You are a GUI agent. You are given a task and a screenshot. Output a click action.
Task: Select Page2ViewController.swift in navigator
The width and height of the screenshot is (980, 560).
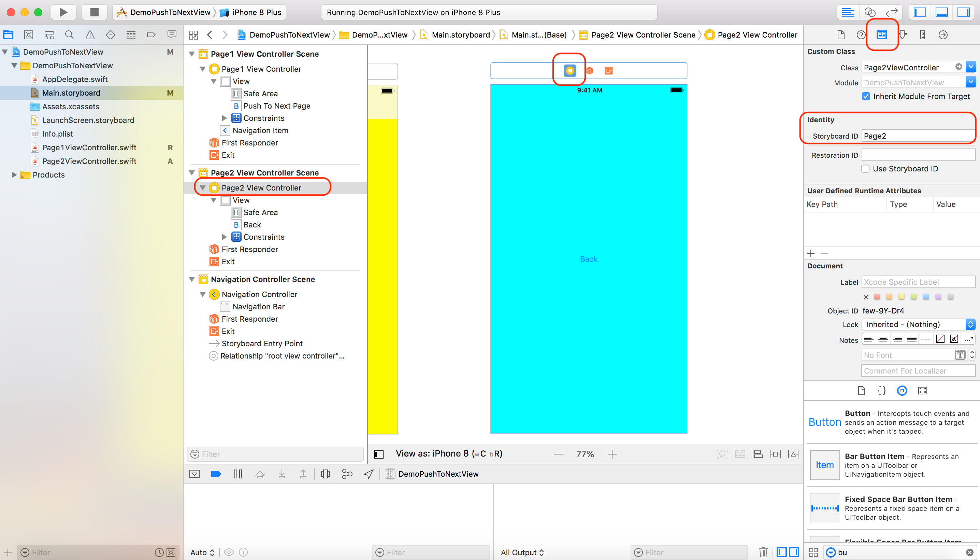click(89, 161)
